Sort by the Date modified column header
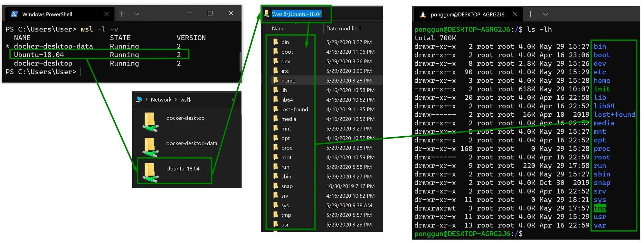644x243 pixels. coord(343,28)
